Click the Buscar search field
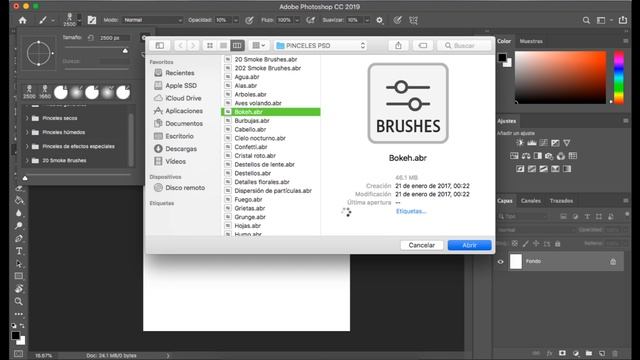The image size is (640, 360). pos(464,45)
